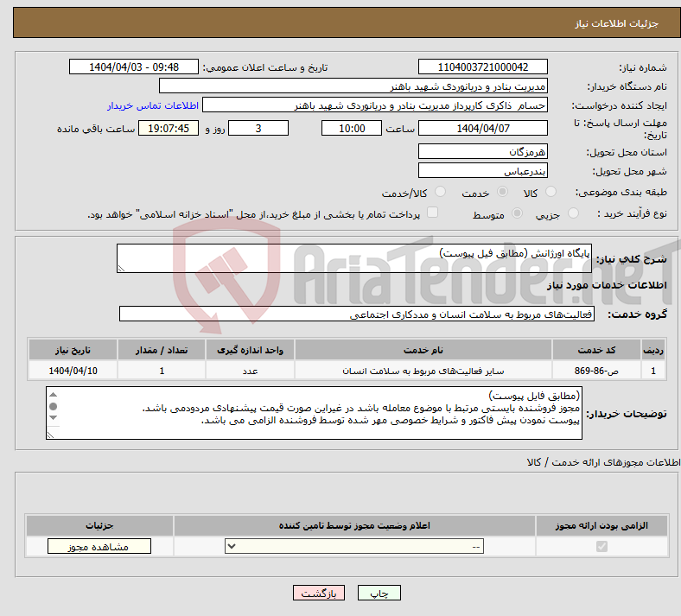Select the جزیی purchase type radio
Image resolution: width=681 pixels, height=616 pixels.
click(x=573, y=213)
